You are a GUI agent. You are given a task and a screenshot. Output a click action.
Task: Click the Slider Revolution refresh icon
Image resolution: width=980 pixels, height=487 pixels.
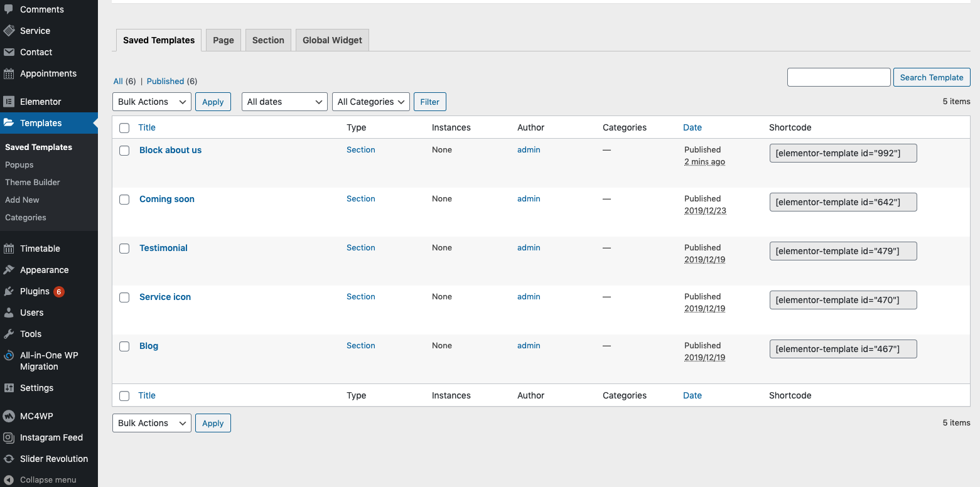pos(9,459)
